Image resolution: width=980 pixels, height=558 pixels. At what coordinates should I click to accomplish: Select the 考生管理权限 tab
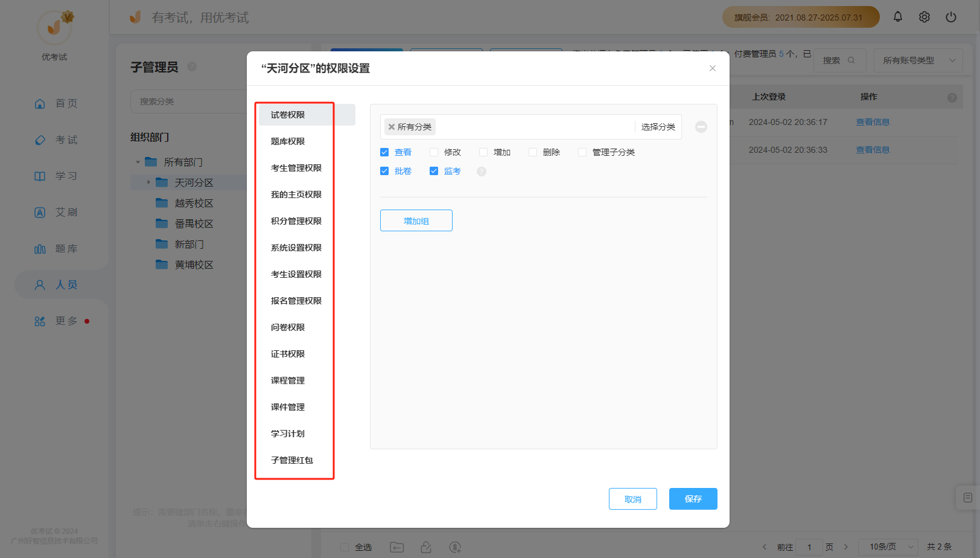[307, 168]
